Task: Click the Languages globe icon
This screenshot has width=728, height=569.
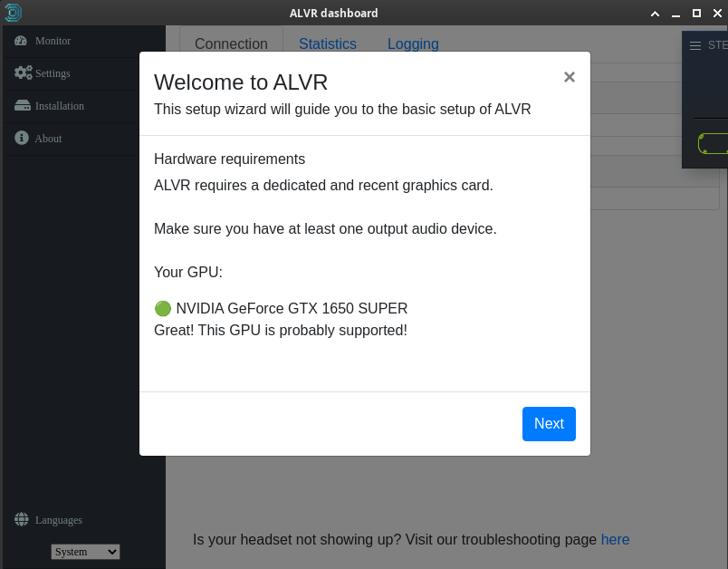Action: [x=20, y=519]
